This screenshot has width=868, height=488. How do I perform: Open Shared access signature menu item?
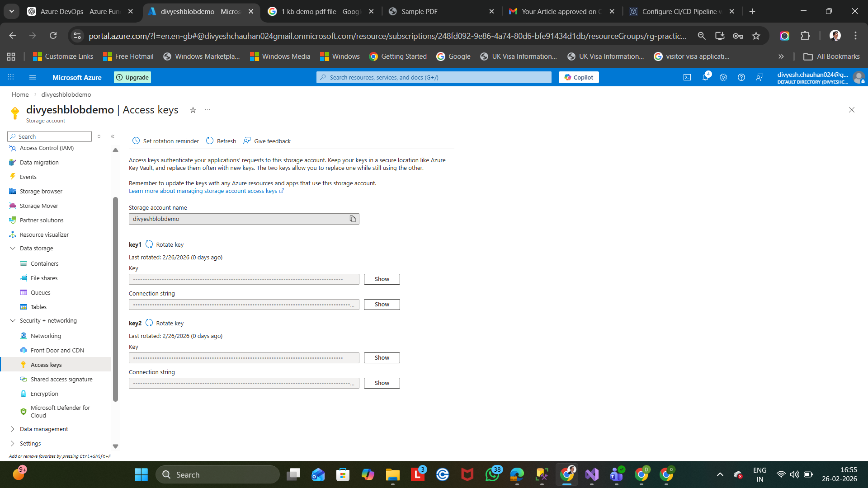coord(61,379)
